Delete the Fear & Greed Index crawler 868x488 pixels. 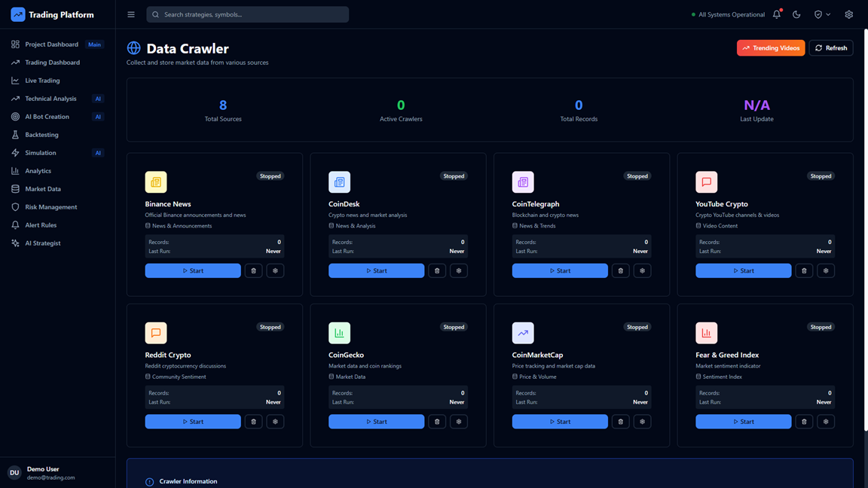pyautogui.click(x=804, y=422)
